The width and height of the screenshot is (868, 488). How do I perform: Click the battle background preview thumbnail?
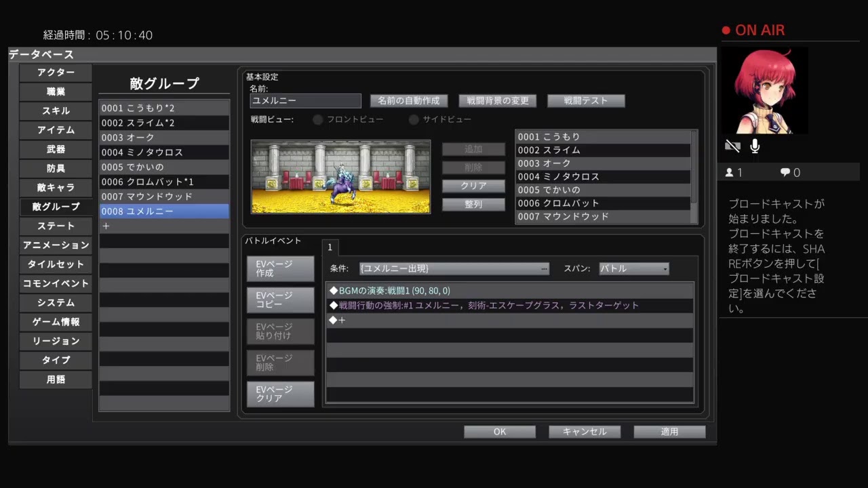(x=340, y=176)
